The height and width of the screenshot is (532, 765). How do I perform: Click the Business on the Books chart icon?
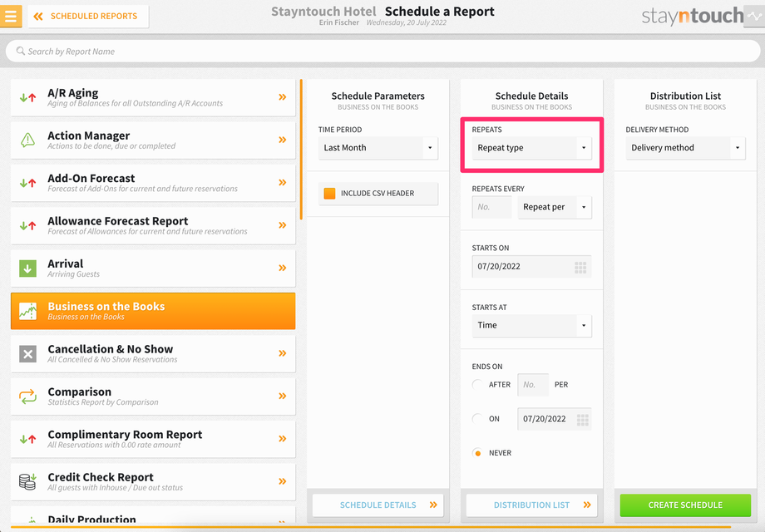pos(27,311)
